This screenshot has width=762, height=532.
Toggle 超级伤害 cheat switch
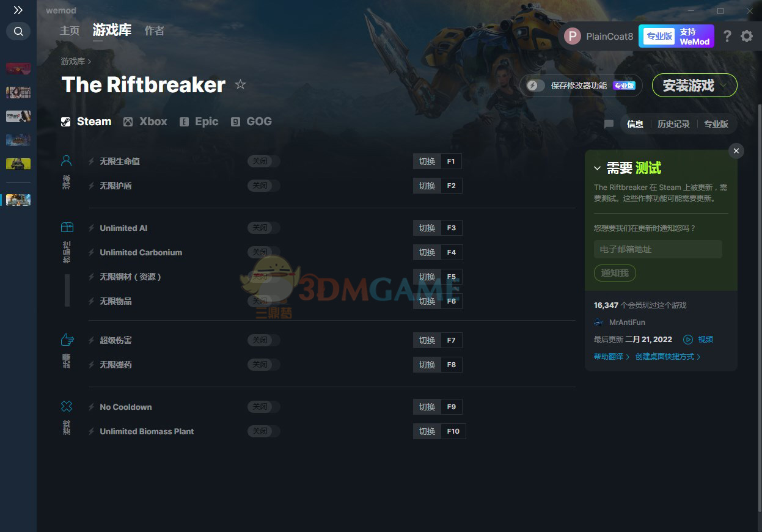pos(263,340)
